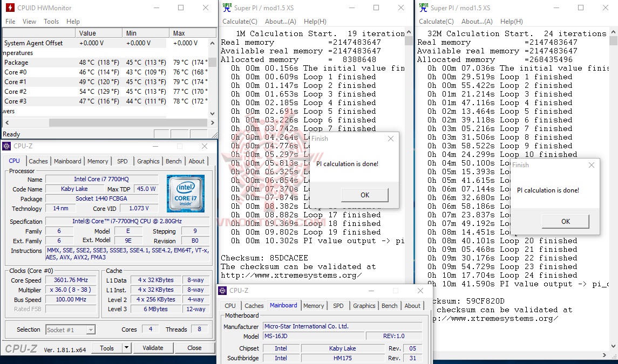Open the Tools dropdown arrow in CPU-Z
Screen dimensions: 618x364
(126, 348)
